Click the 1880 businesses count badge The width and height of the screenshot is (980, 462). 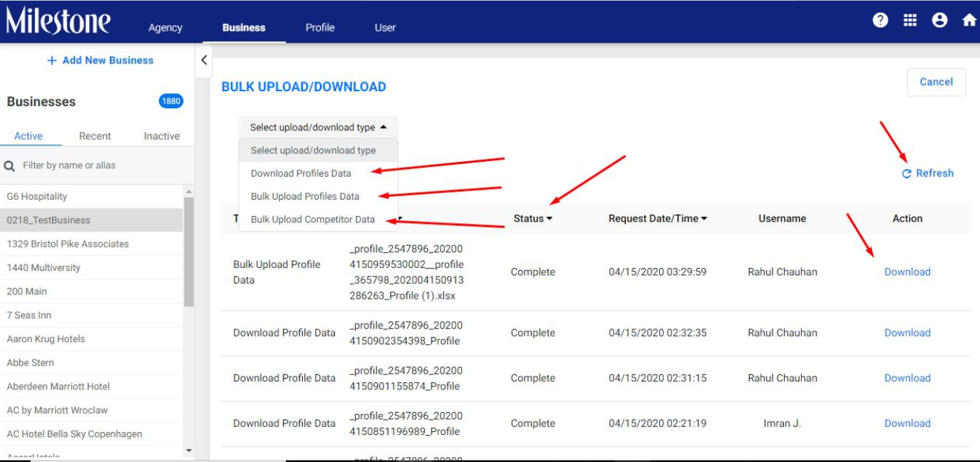click(x=171, y=101)
